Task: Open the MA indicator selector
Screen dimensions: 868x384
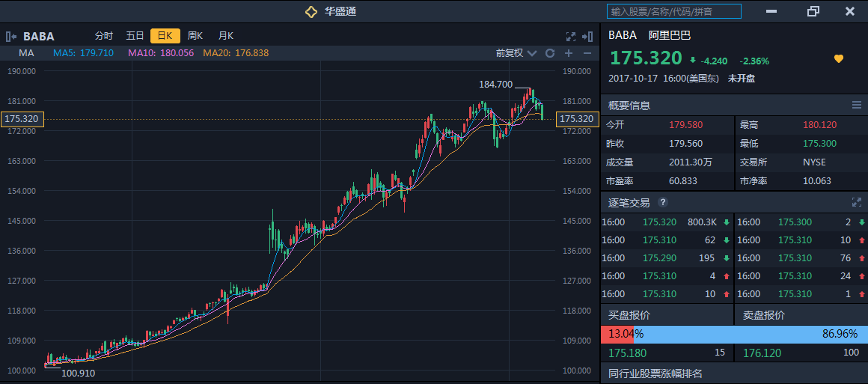Action: [x=27, y=53]
